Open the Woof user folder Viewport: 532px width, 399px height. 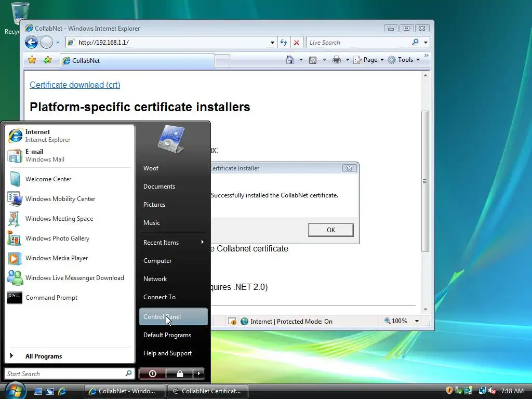click(174, 168)
